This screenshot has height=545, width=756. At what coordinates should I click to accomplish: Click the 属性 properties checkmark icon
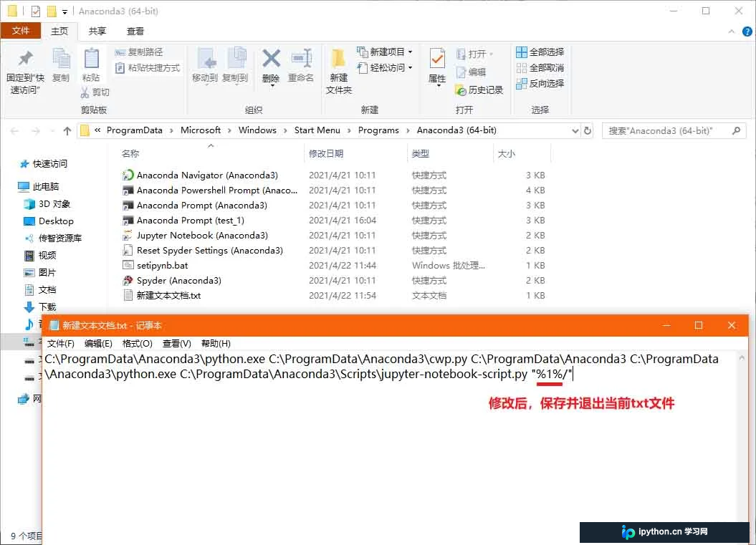437,59
